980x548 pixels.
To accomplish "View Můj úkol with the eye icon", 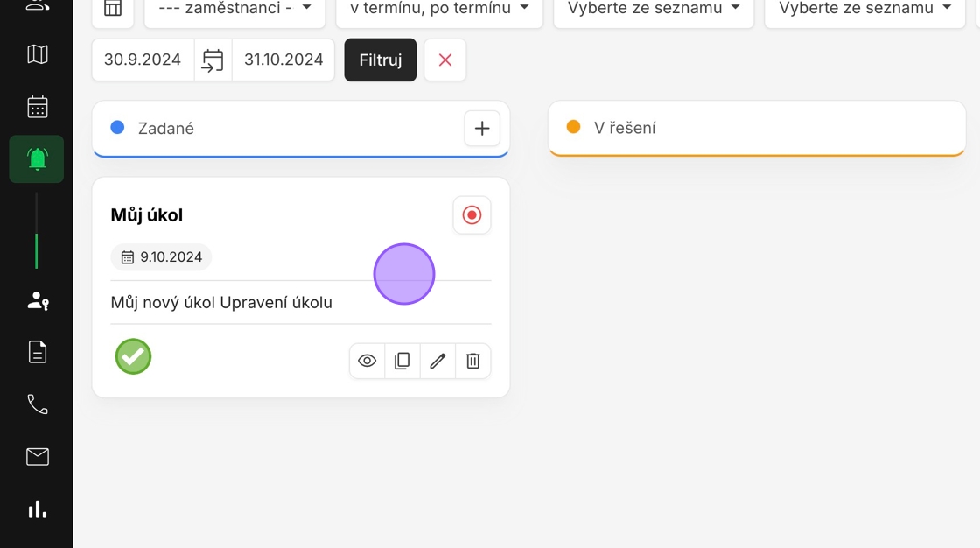I will tap(367, 361).
